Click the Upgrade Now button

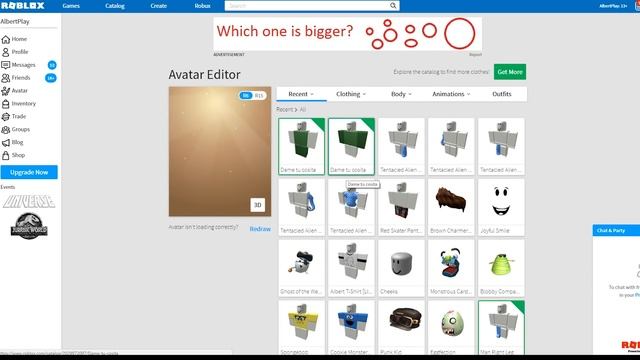[x=29, y=172]
